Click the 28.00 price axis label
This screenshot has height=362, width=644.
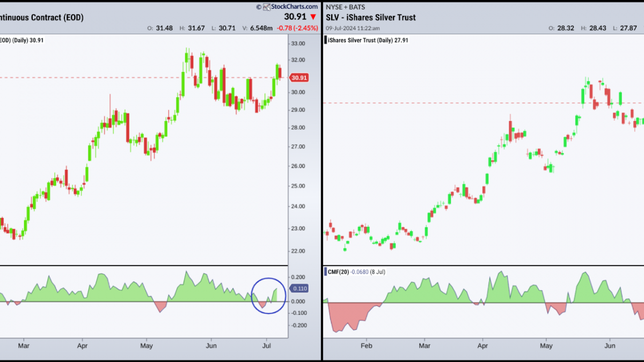click(297, 128)
